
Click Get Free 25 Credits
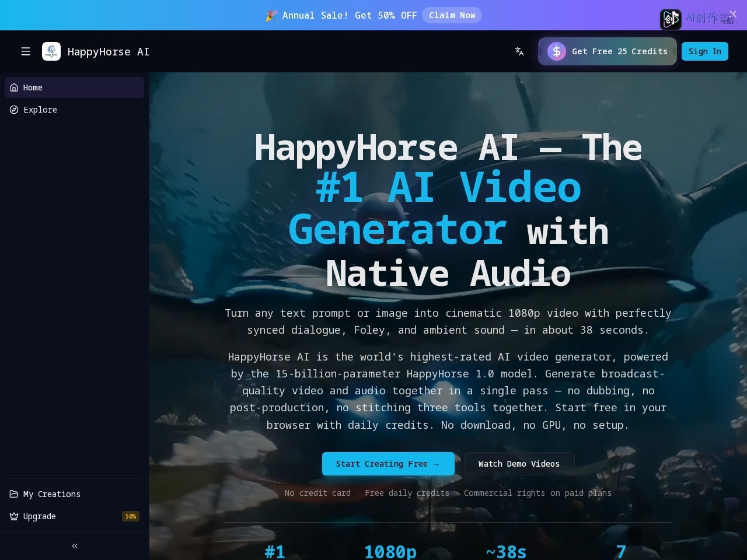608,51
